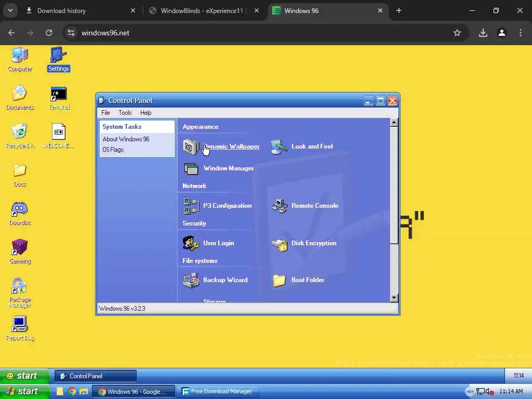Open the Remote Console icon
This screenshot has width=532, height=399.
click(279, 206)
